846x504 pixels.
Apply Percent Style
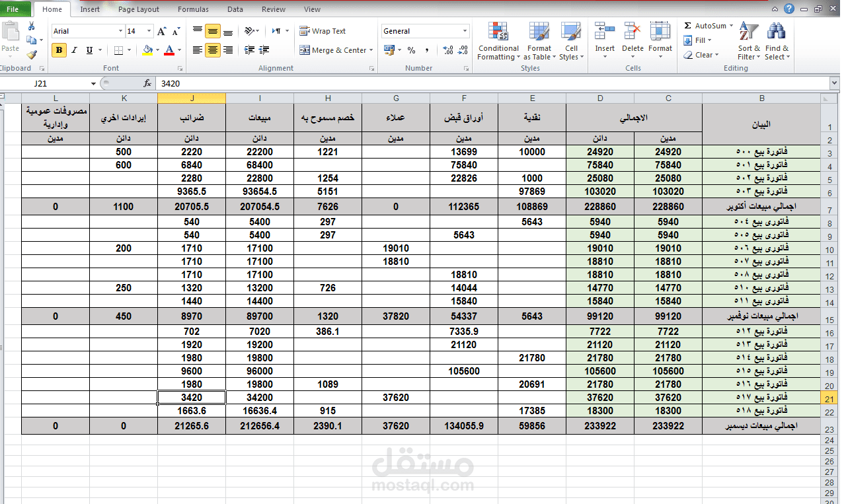(x=411, y=50)
